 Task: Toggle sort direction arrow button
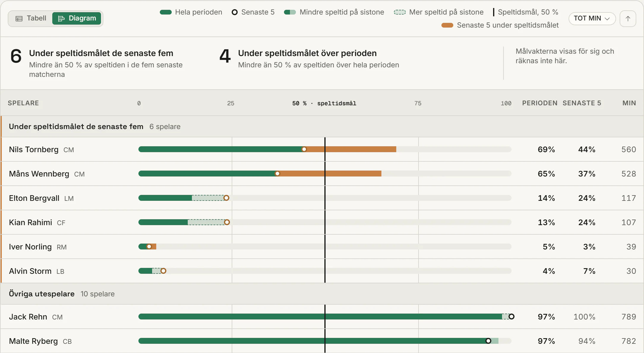pyautogui.click(x=628, y=19)
